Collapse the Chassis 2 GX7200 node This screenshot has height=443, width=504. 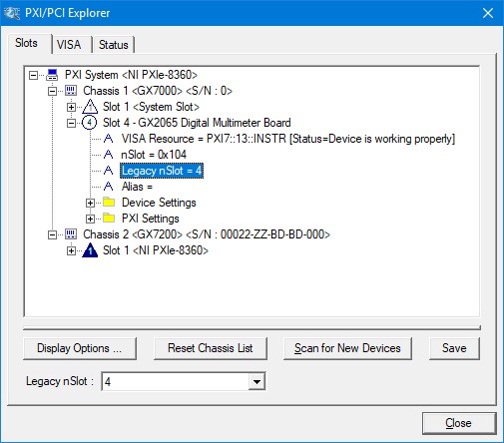click(x=52, y=234)
